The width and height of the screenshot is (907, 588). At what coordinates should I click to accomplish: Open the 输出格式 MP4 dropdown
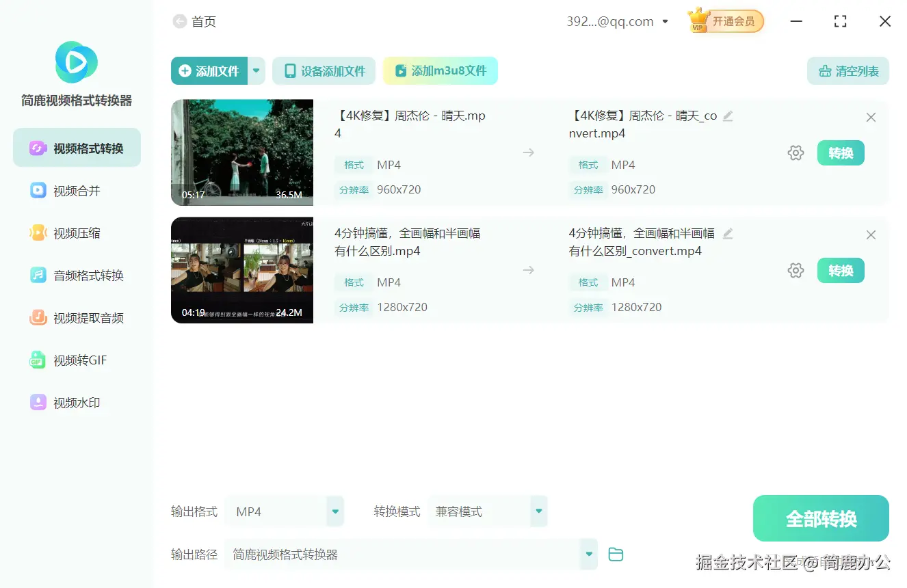pyautogui.click(x=285, y=511)
